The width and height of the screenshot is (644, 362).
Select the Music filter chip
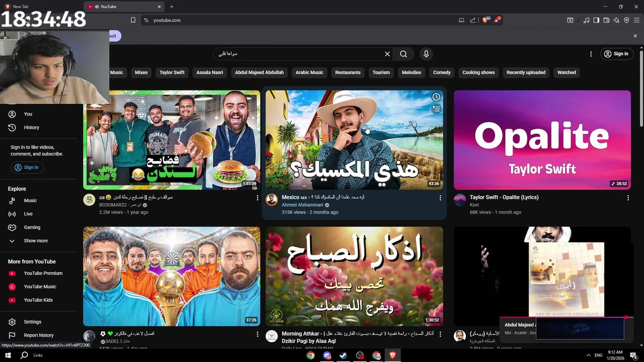tap(117, 72)
